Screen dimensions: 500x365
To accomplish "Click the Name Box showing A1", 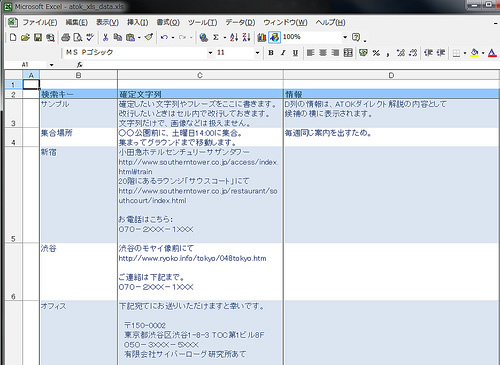I will pyautogui.click(x=26, y=65).
